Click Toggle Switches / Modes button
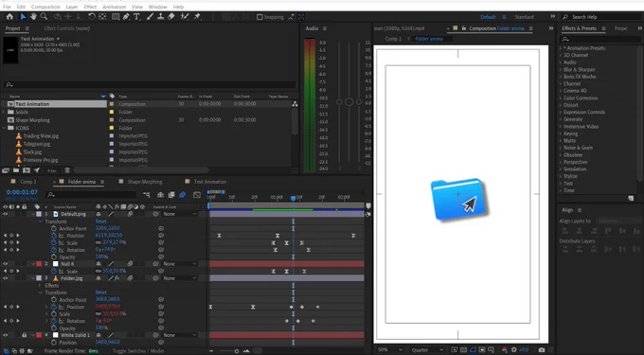The image size is (644, 355). 138,351
